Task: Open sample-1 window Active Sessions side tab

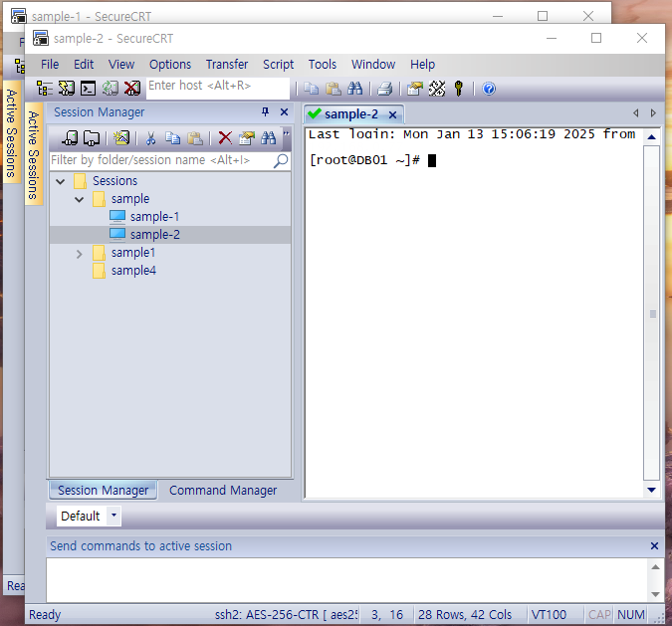Action: [12, 132]
